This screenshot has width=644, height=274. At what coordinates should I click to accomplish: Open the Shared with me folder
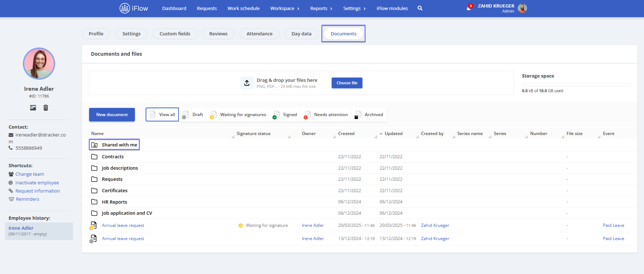(114, 145)
